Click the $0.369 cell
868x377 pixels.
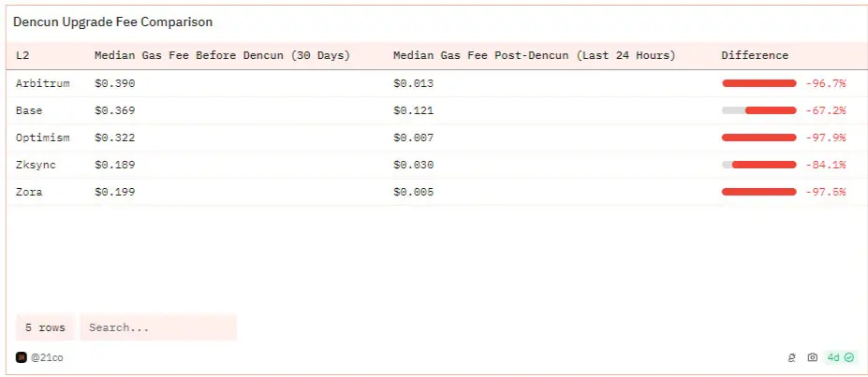114,110
